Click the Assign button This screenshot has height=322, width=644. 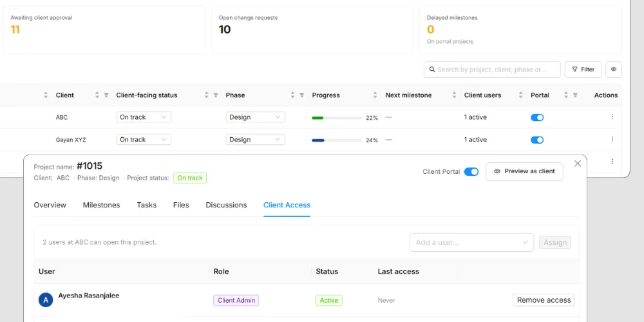tap(555, 242)
